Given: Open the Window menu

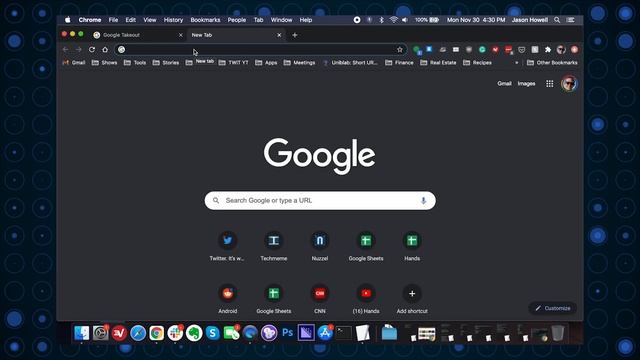Looking at the screenshot, I should point(281,20).
